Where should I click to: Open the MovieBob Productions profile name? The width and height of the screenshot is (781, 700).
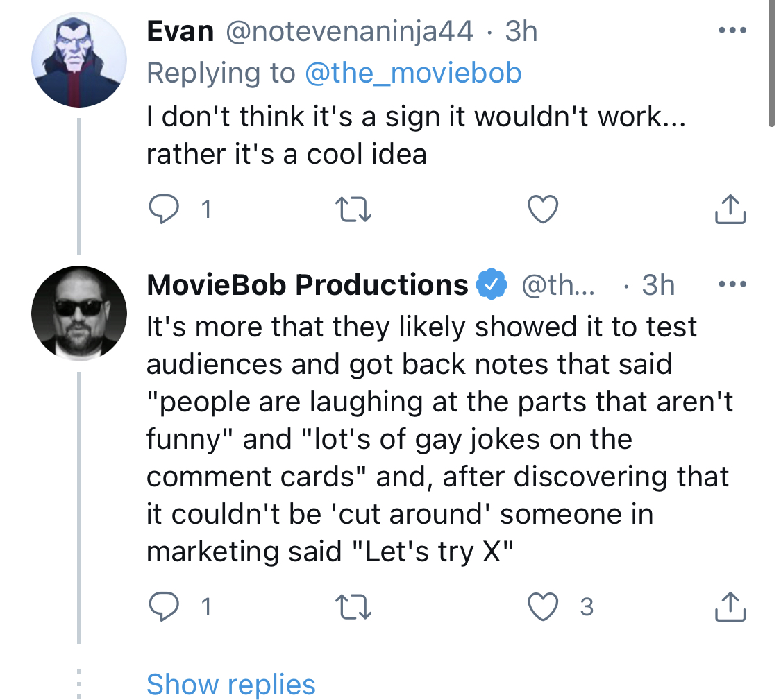point(308,284)
